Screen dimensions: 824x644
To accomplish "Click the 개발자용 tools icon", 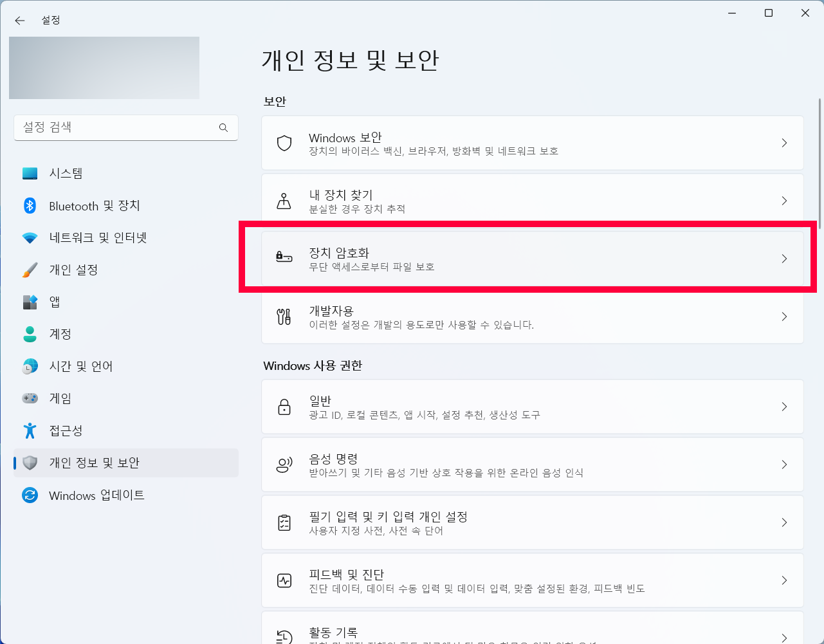I will click(x=284, y=317).
